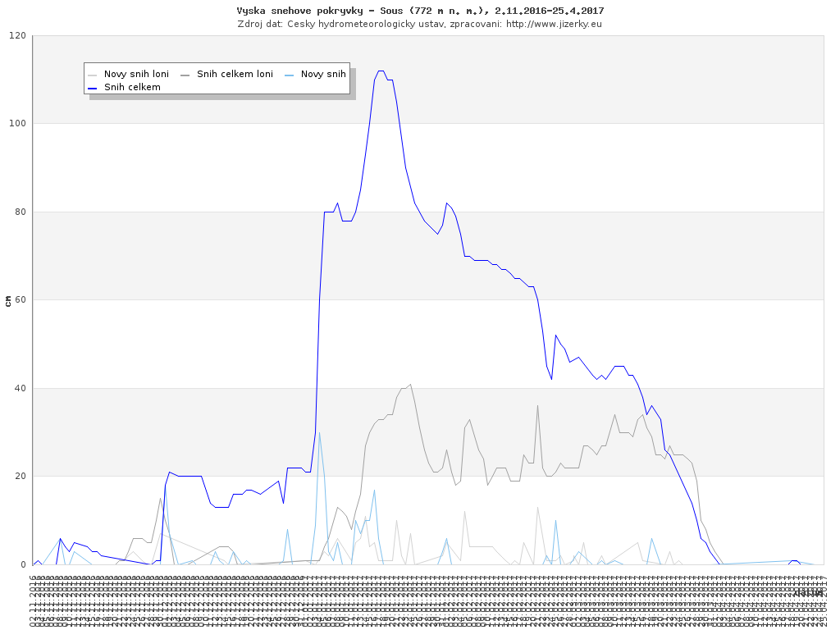Viewport: 840px width, 630px height.
Task: Click the highest peak of the dark blue line
Action: point(381,71)
